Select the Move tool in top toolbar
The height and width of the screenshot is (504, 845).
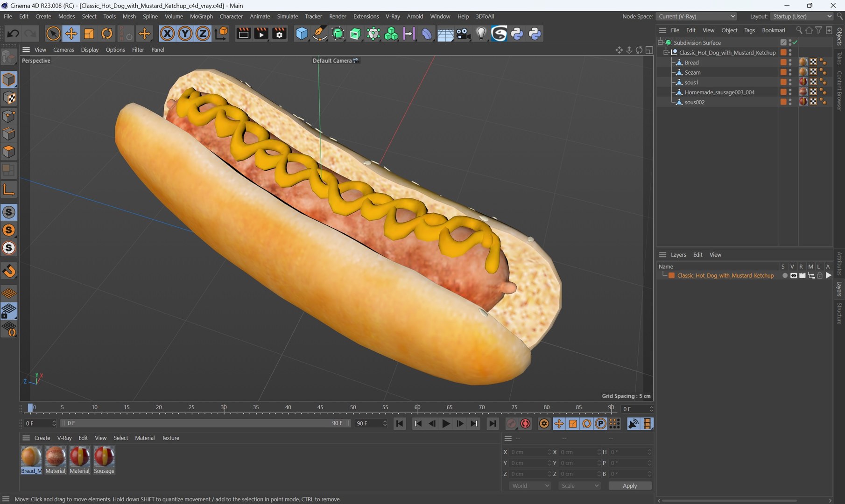pyautogui.click(x=71, y=34)
